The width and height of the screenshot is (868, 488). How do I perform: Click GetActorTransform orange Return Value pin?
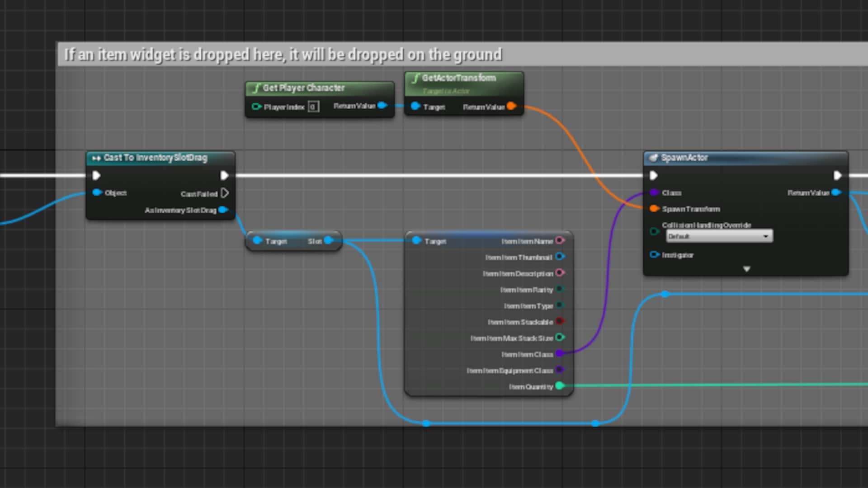coord(511,106)
